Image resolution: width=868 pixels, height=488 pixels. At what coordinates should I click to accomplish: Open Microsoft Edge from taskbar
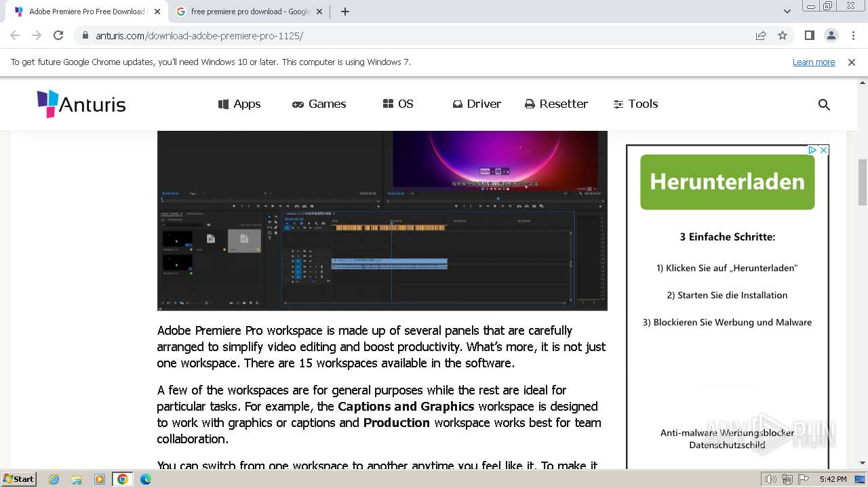pyautogui.click(x=146, y=479)
